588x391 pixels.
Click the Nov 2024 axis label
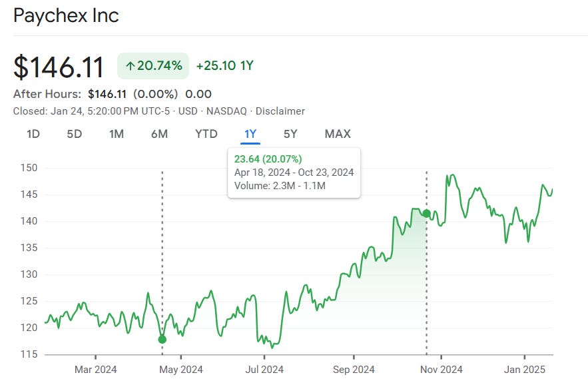click(441, 370)
